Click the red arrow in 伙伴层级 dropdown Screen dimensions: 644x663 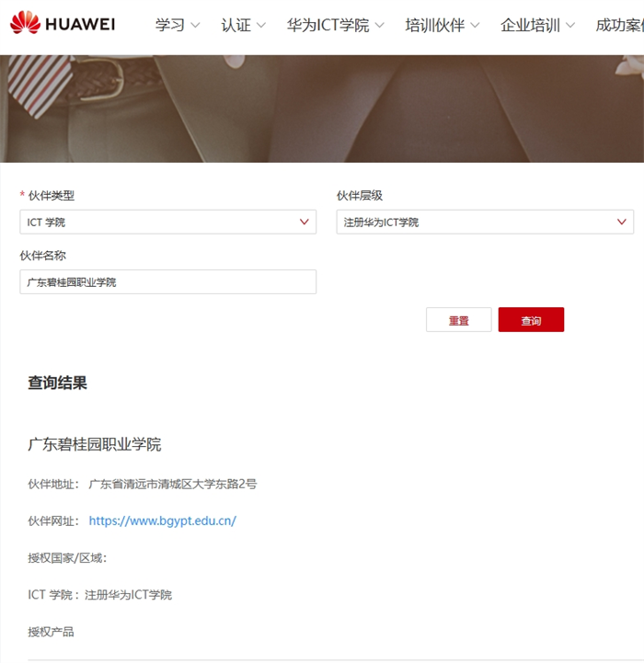coord(621,222)
